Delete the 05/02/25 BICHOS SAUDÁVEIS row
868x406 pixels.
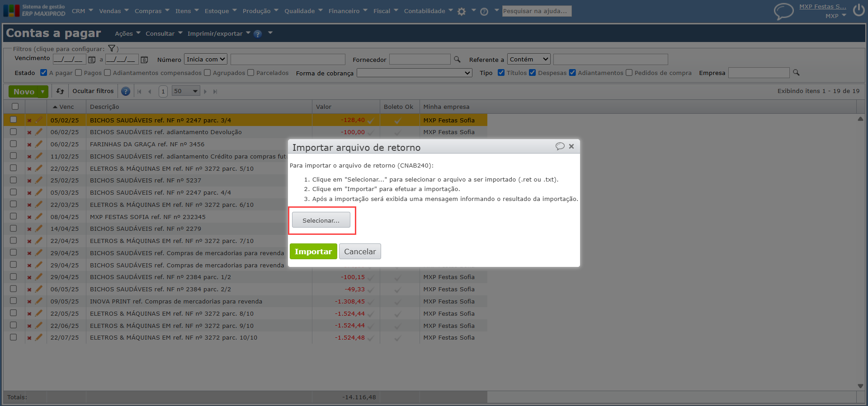(29, 121)
